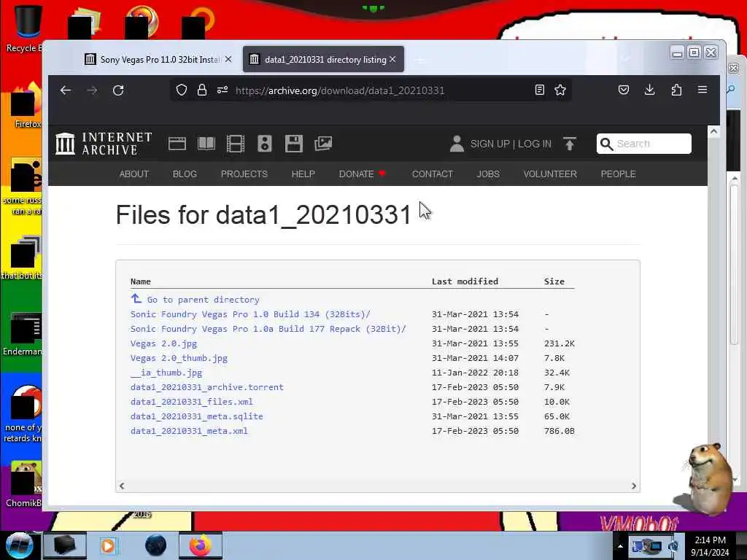Open the HELP menu item
Viewport: 747px width, 560px height.
coord(303,174)
